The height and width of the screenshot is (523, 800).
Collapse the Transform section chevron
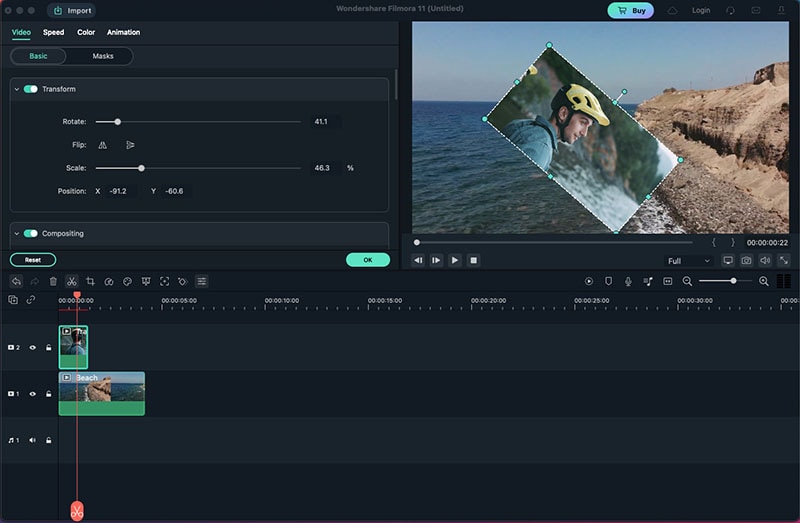17,89
